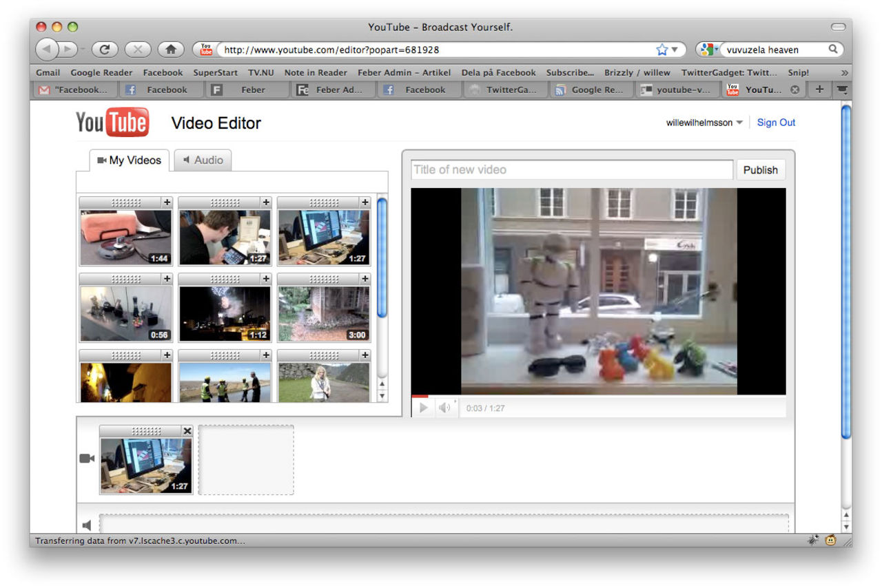
Task: Expand the browser toolbar overflow chevron
Action: 845,72
